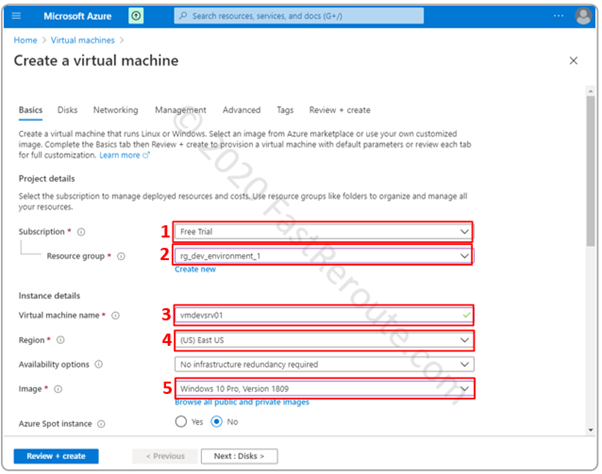Image resolution: width=602 pixels, height=474 pixels.
Task: Switch to the Tags tab
Action: tap(285, 110)
